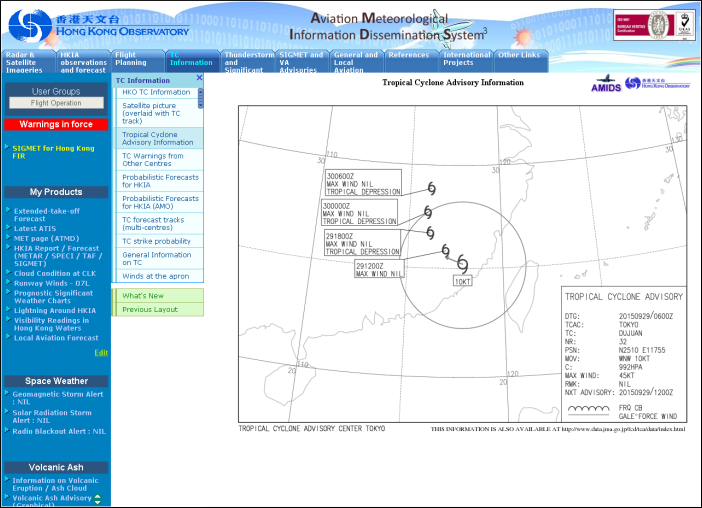This screenshot has height=508, width=702.
Task: Open the Flight Planning tab
Action: (138, 62)
